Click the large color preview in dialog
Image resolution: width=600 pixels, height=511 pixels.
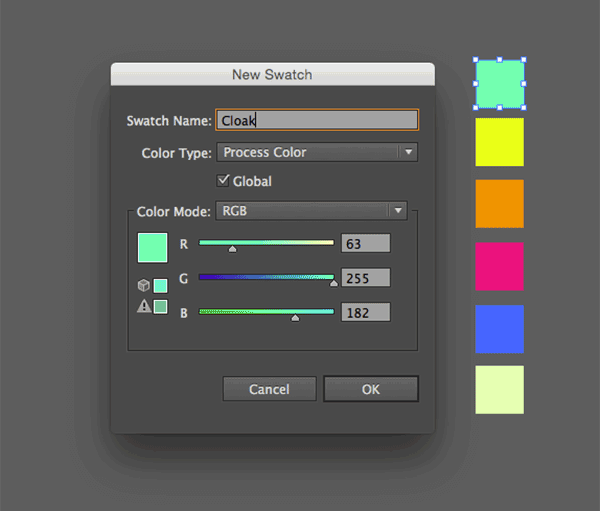point(152,248)
